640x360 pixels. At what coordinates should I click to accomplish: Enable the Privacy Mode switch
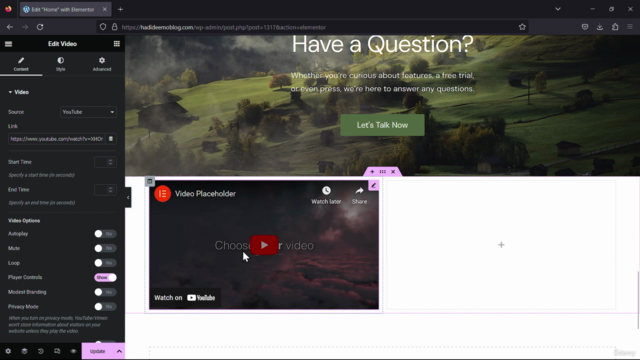tap(105, 307)
